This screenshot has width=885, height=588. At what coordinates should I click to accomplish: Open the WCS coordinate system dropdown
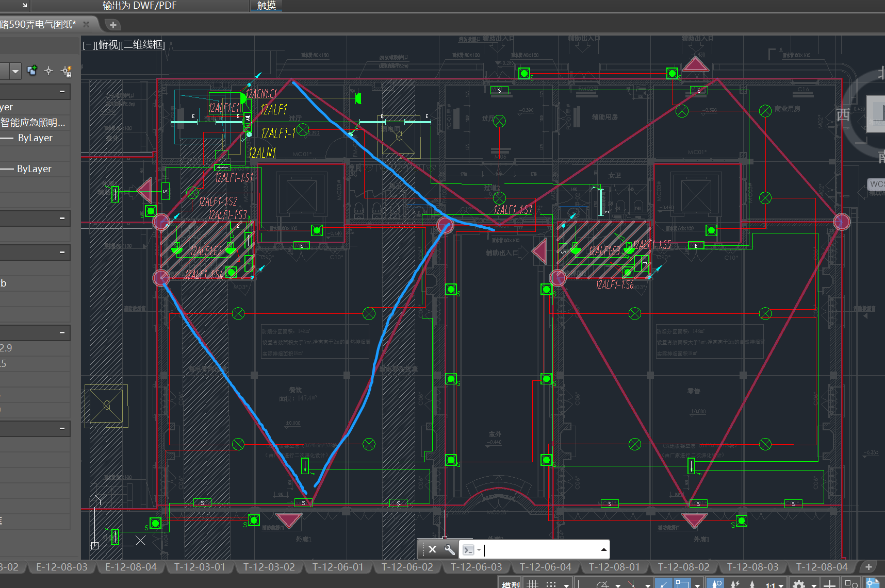pyautogui.click(x=877, y=184)
